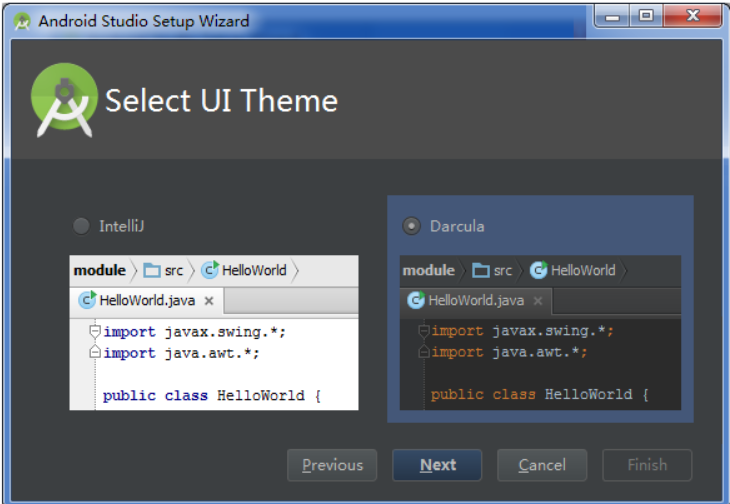Click the Darcula code preview thumbnail
730x504 pixels.
tap(540, 332)
